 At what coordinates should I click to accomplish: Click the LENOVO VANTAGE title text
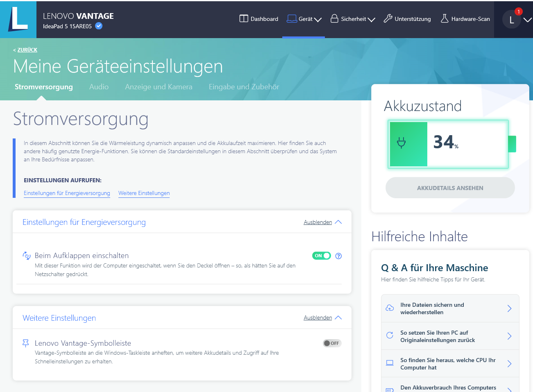(x=78, y=16)
